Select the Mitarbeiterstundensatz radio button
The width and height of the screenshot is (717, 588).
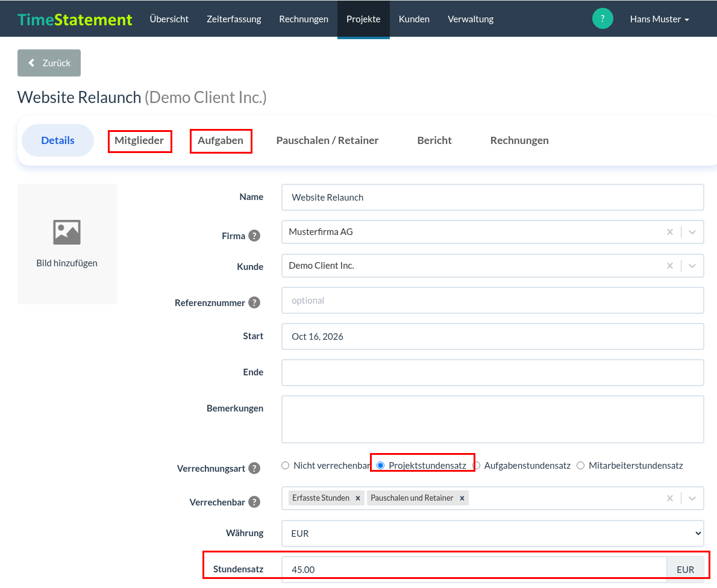(581, 466)
